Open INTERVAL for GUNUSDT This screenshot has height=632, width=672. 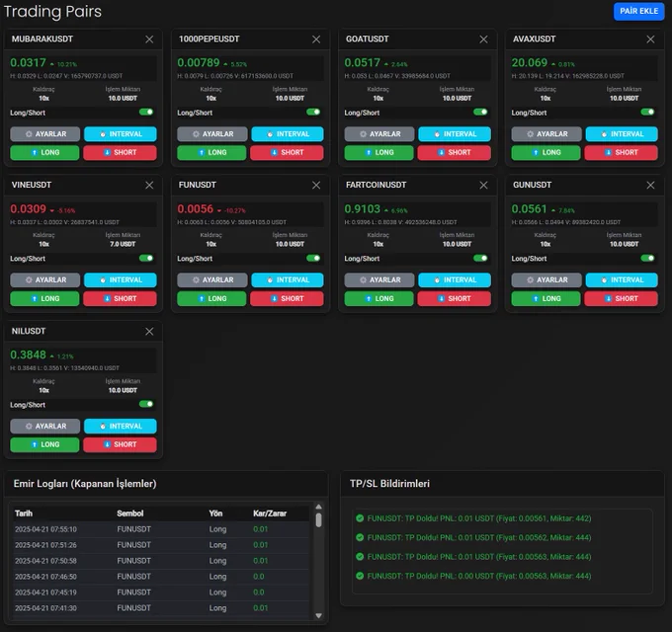pyautogui.click(x=622, y=280)
